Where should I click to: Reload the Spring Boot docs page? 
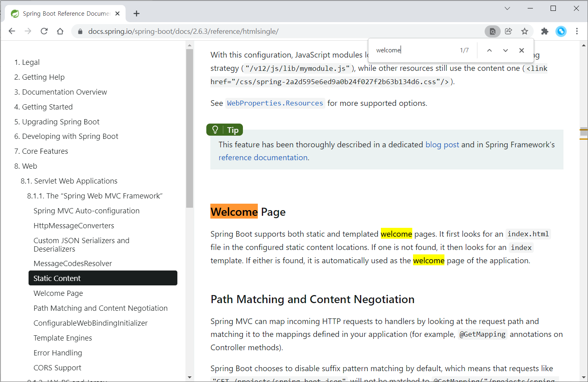coord(44,31)
